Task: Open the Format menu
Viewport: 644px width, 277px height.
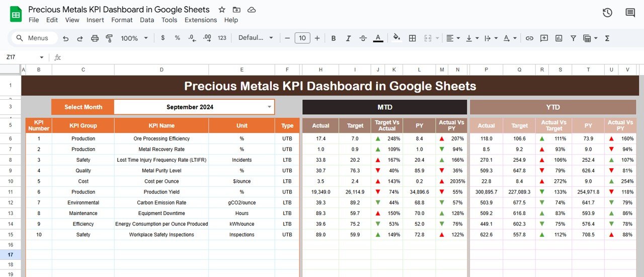Action: tap(122, 20)
